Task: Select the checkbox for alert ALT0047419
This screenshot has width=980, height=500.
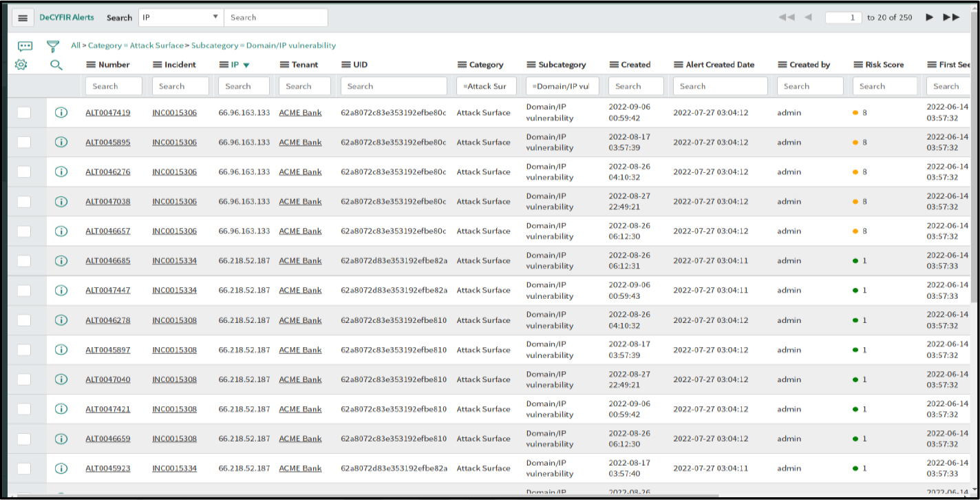Action: 24,112
